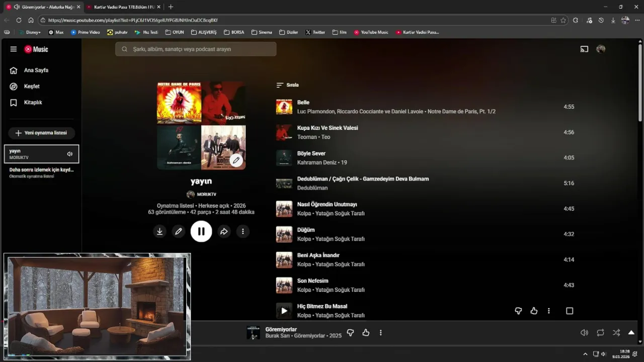644x362 pixels.
Task: Open the Diziler bookmarks folder
Action: coord(289,32)
